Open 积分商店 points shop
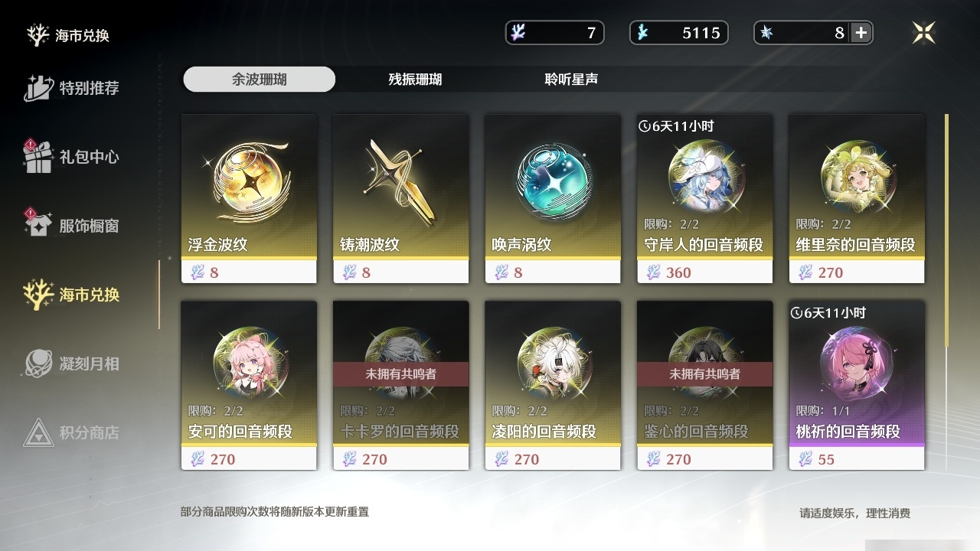Image resolution: width=980 pixels, height=551 pixels. (x=73, y=432)
